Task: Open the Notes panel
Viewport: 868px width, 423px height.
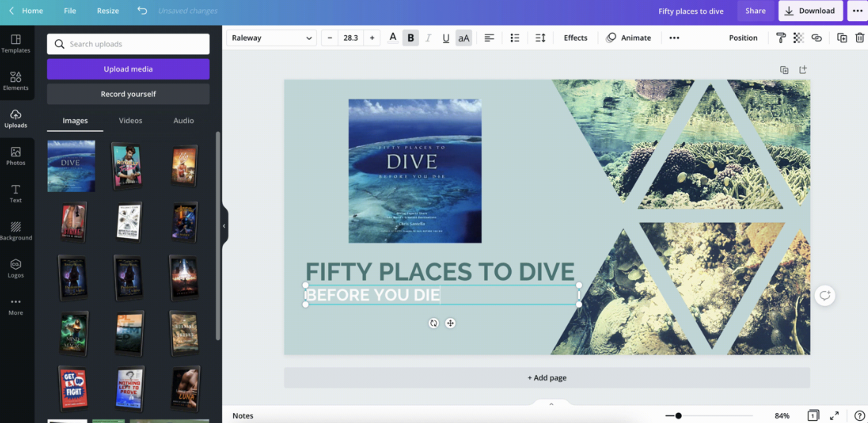Action: tap(243, 415)
